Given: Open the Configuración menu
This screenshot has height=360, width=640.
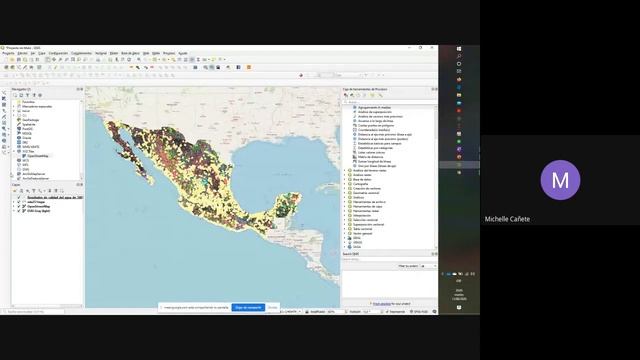Looking at the screenshot, I should (58, 53).
